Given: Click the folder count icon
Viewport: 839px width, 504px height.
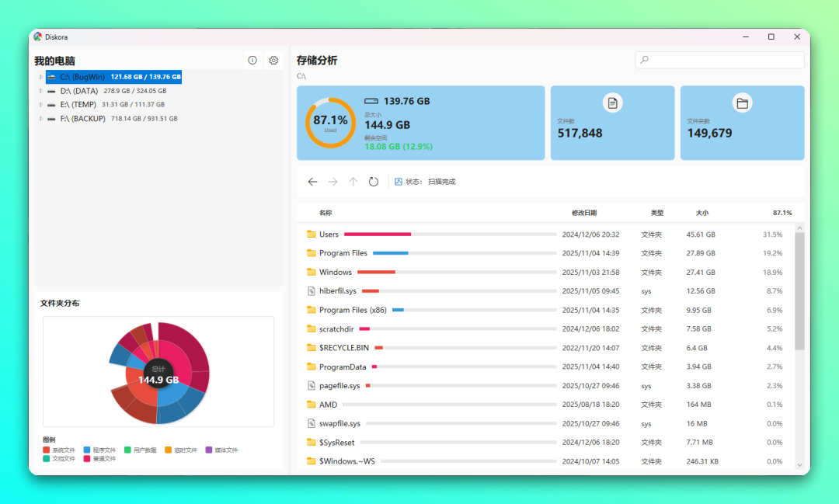Looking at the screenshot, I should coord(742,103).
